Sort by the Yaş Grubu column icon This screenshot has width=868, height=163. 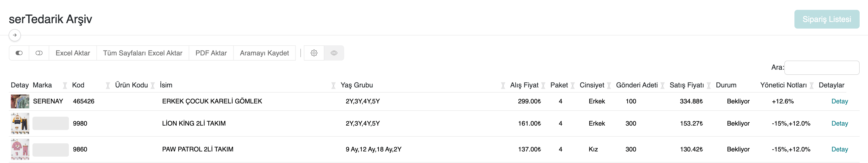click(502, 85)
